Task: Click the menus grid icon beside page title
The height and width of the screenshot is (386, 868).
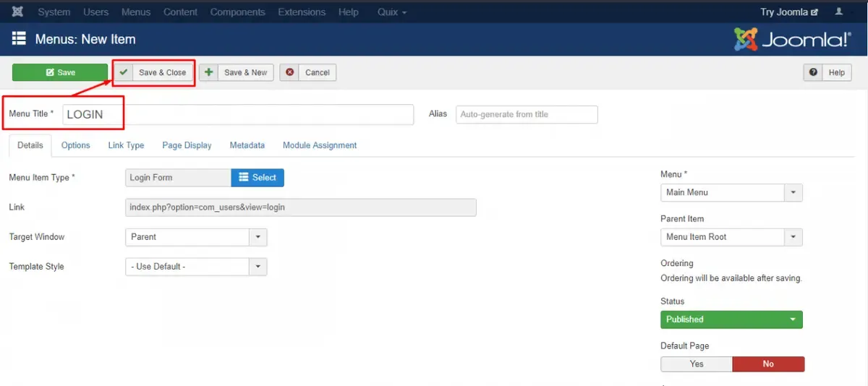Action: pos(20,39)
